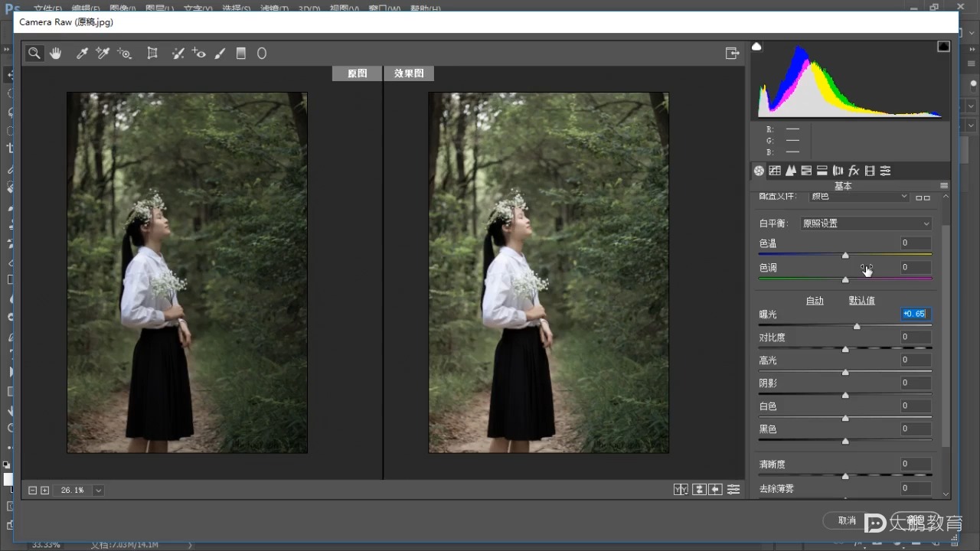The height and width of the screenshot is (551, 980).
Task: Click the 色调 value input field
Action: [916, 268]
